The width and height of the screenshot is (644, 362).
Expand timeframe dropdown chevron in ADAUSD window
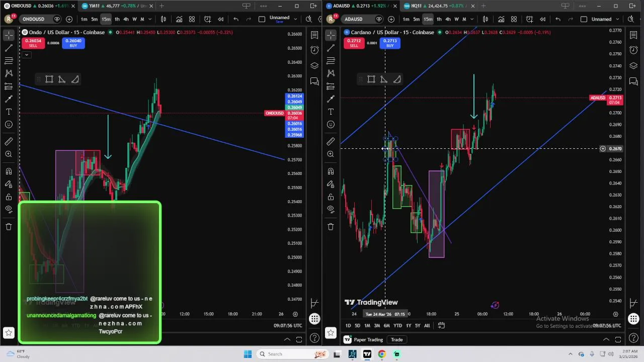click(x=471, y=19)
